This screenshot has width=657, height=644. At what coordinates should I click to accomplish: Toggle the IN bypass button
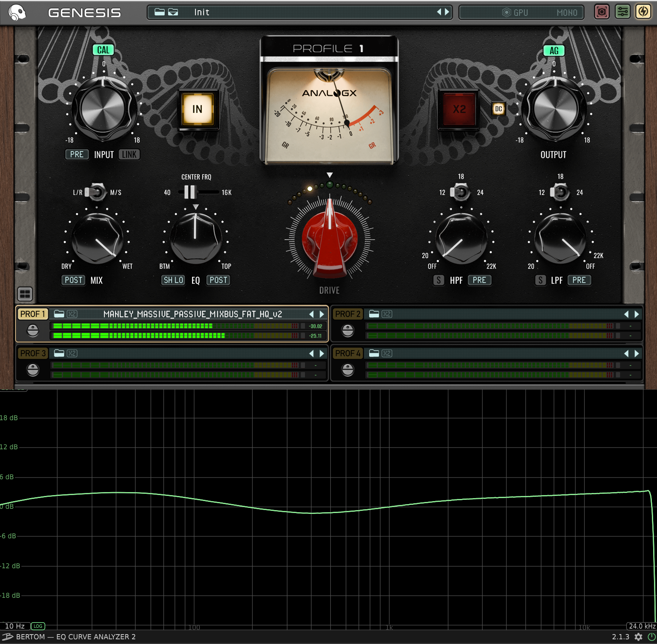tap(197, 109)
